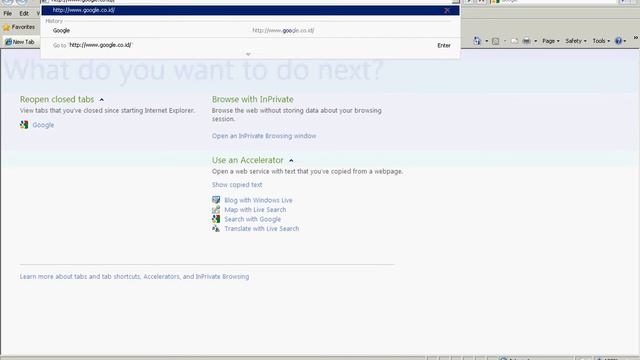Open the Tools dropdown menu

pos(601,41)
